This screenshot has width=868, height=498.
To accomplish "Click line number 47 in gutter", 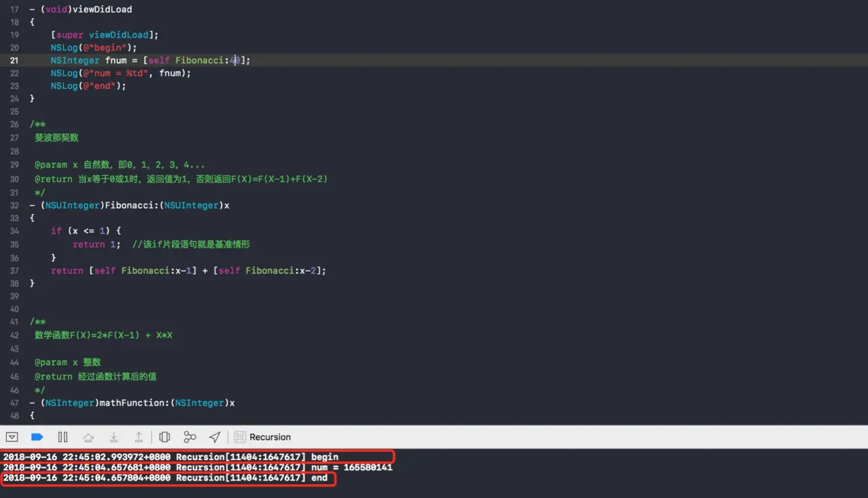I will pyautogui.click(x=14, y=403).
